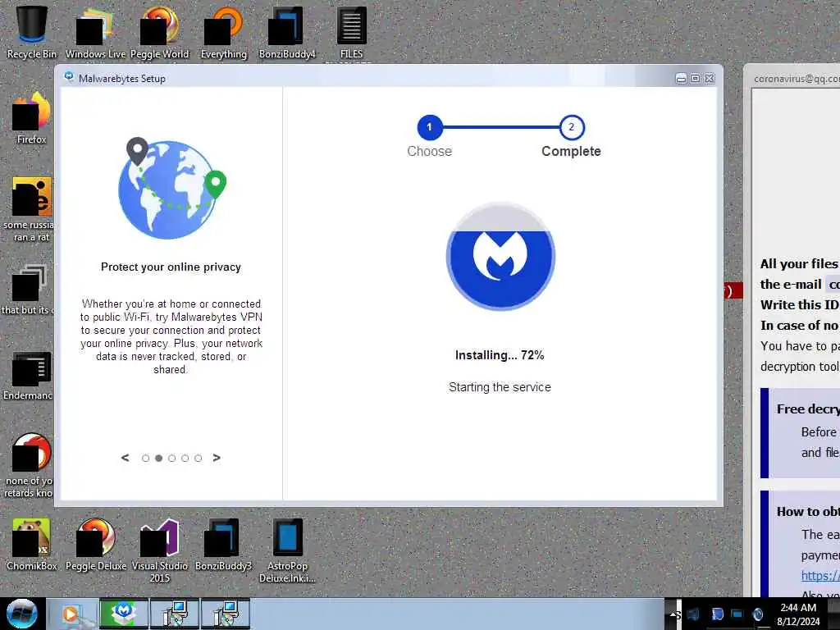Launch the Visual Studio 2015 shortcut
Image resolution: width=840 pixels, height=630 pixels.
pyautogui.click(x=159, y=550)
